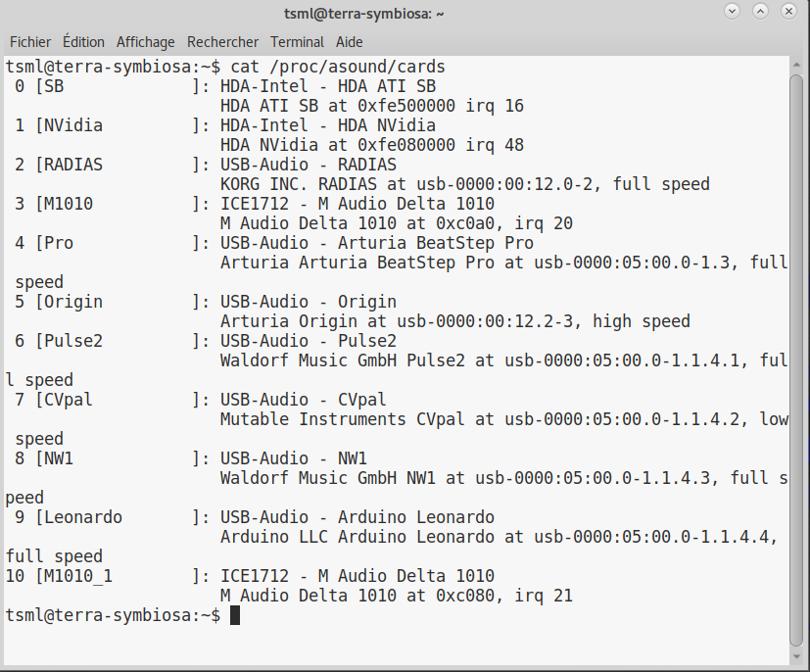Click the text Arduino LLC Arduino Leonardo
Image resolution: width=810 pixels, height=672 pixels.
point(357,537)
